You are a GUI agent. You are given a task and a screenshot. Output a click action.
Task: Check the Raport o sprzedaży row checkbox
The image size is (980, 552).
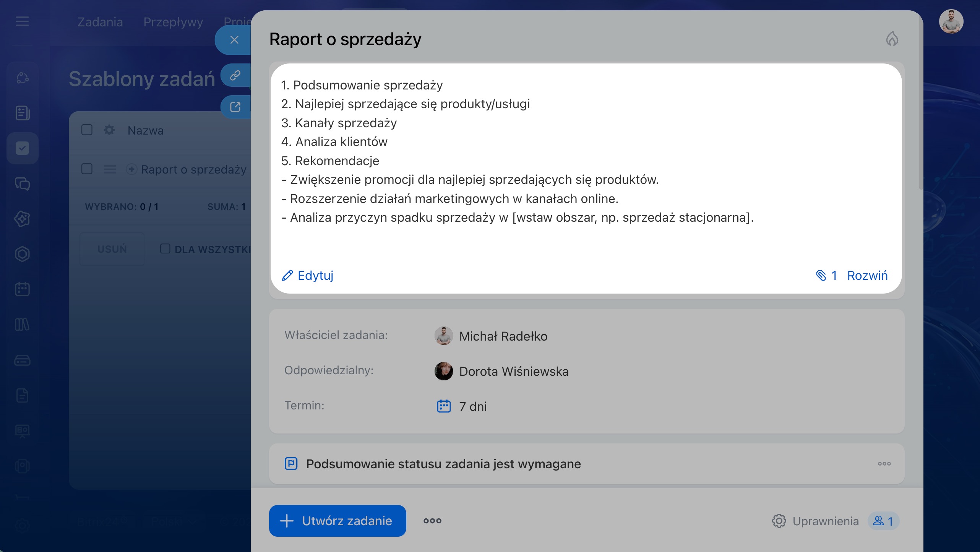[87, 169]
